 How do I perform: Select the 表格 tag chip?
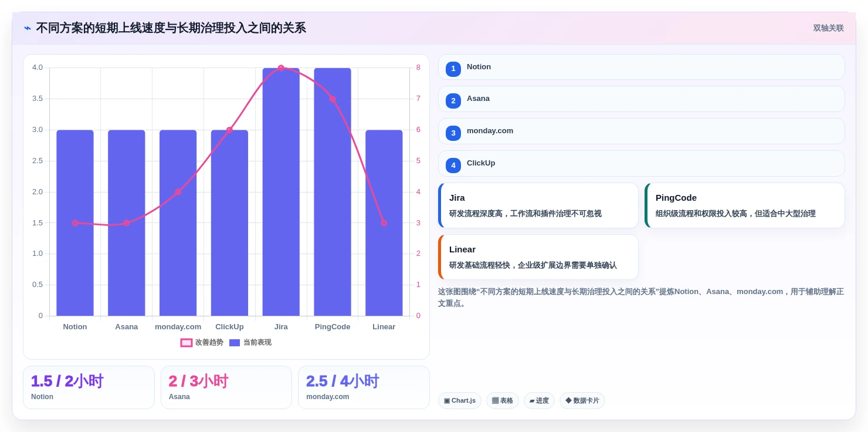click(503, 401)
